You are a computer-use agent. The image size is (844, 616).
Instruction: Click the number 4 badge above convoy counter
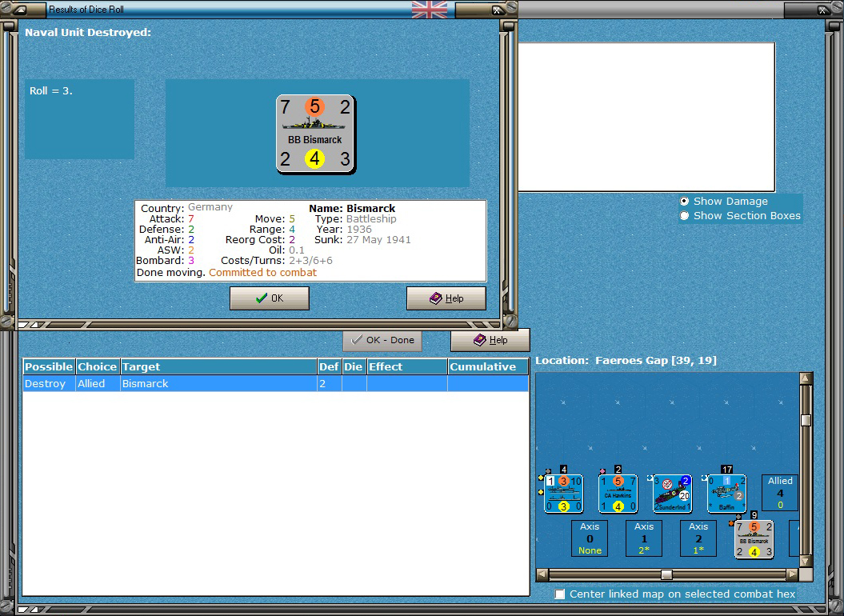(563, 470)
